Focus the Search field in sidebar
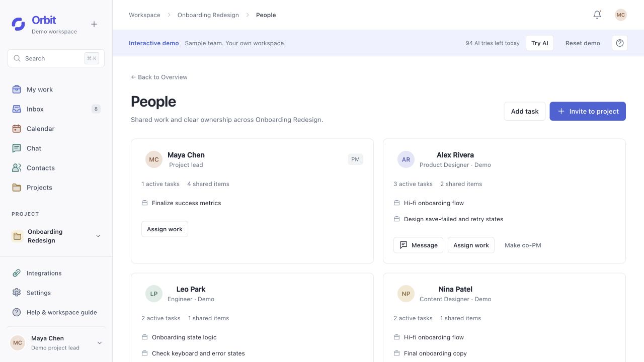644x362 pixels. coord(56,58)
